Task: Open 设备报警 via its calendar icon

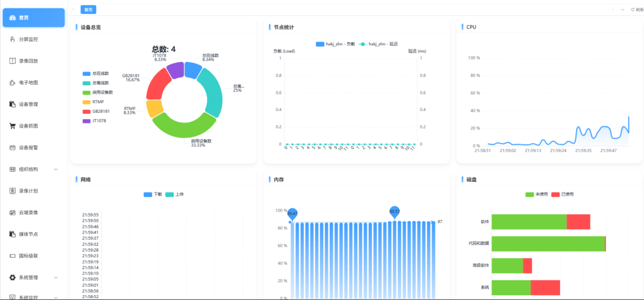Action: (x=13, y=147)
